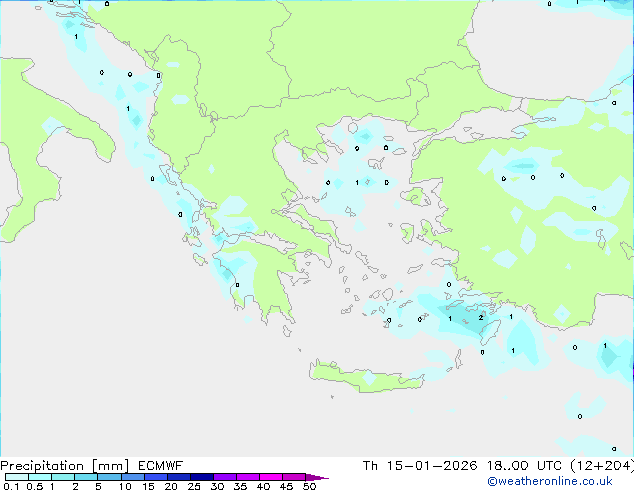Click legend value '10'
The image size is (634, 490).
(125, 486)
